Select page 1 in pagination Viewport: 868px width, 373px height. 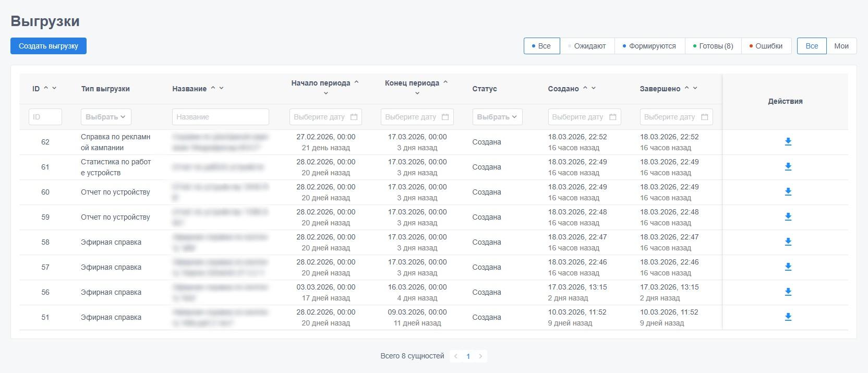468,356
